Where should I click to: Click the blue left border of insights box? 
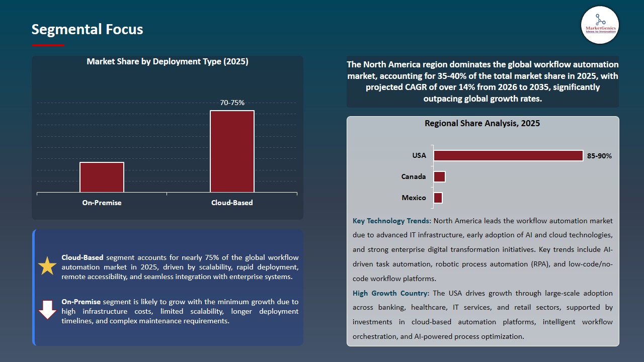[x=34, y=288]
